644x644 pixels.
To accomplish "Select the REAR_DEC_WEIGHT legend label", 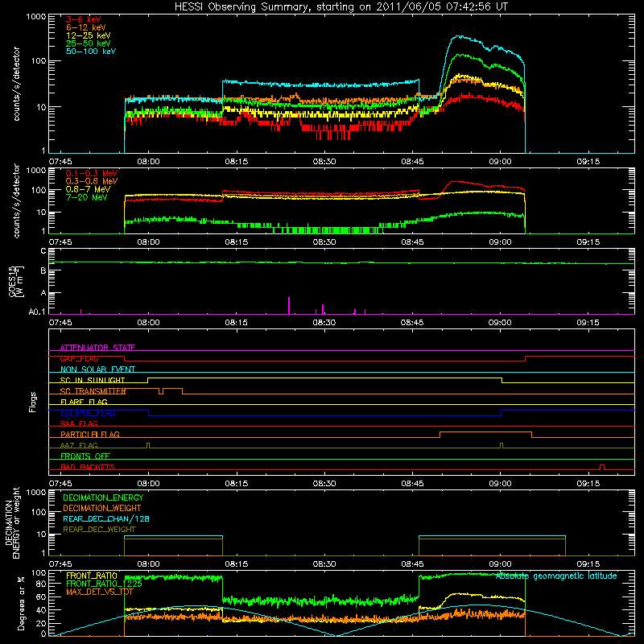I will (99, 530).
